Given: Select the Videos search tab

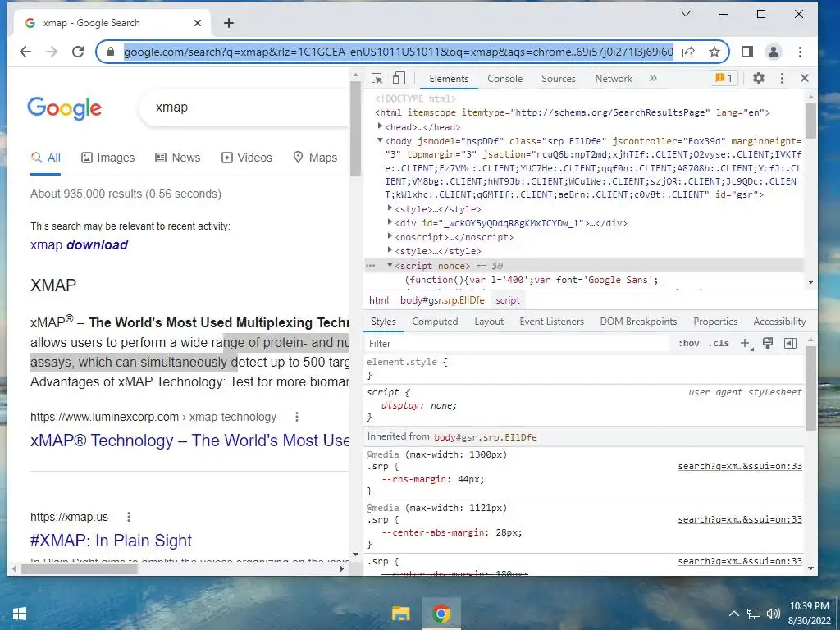Looking at the screenshot, I should [247, 157].
